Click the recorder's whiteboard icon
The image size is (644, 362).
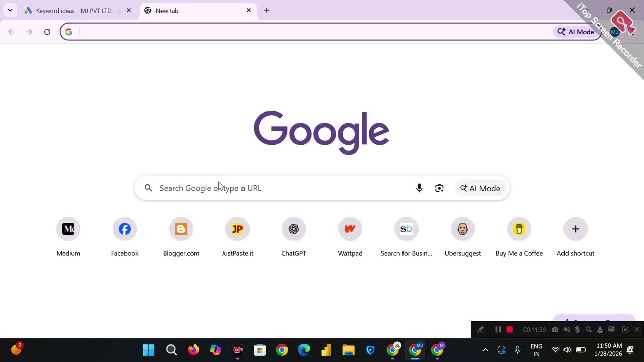pyautogui.click(x=611, y=330)
